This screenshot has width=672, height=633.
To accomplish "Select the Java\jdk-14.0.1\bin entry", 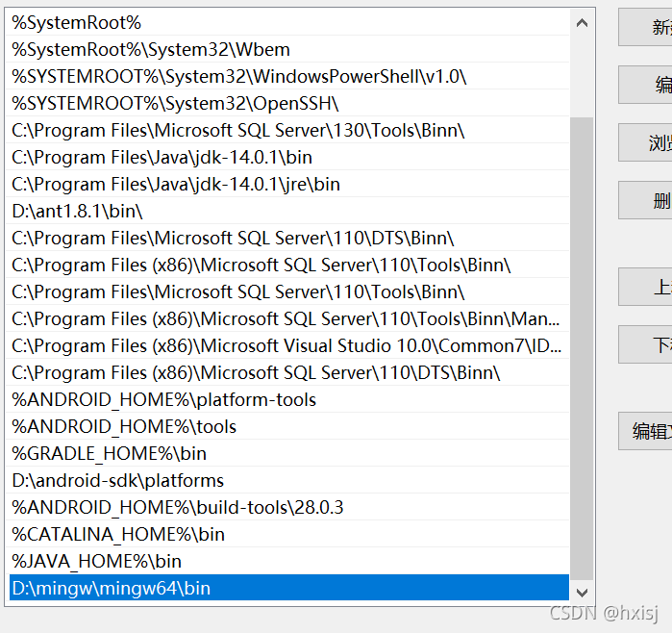I will (x=287, y=158).
